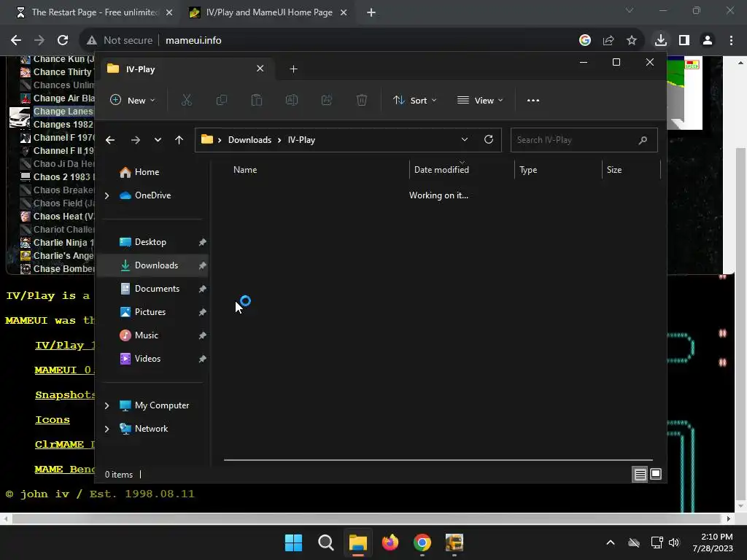
Task: Add a new File Explorer tab
Action: 293,69
